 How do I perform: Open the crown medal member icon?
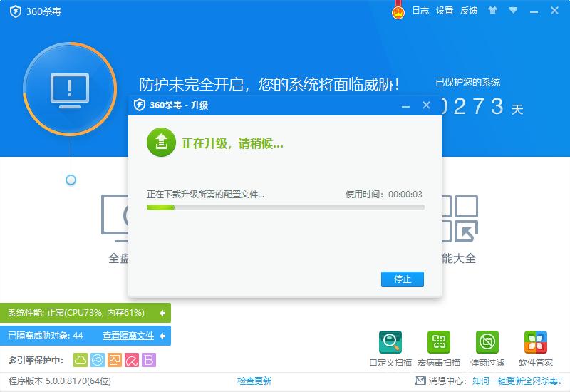(x=398, y=11)
